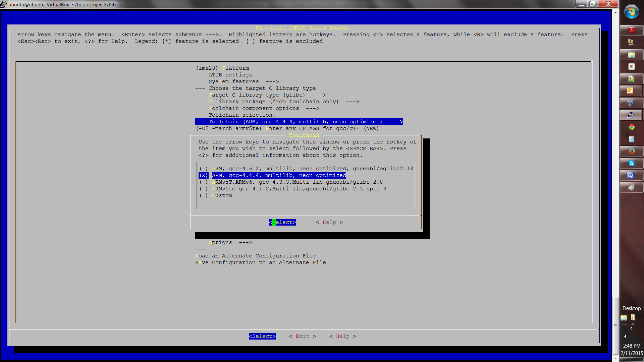Click the Google Chrome taskbar icon
The width and height of the screenshot is (644, 362).
[x=631, y=127]
